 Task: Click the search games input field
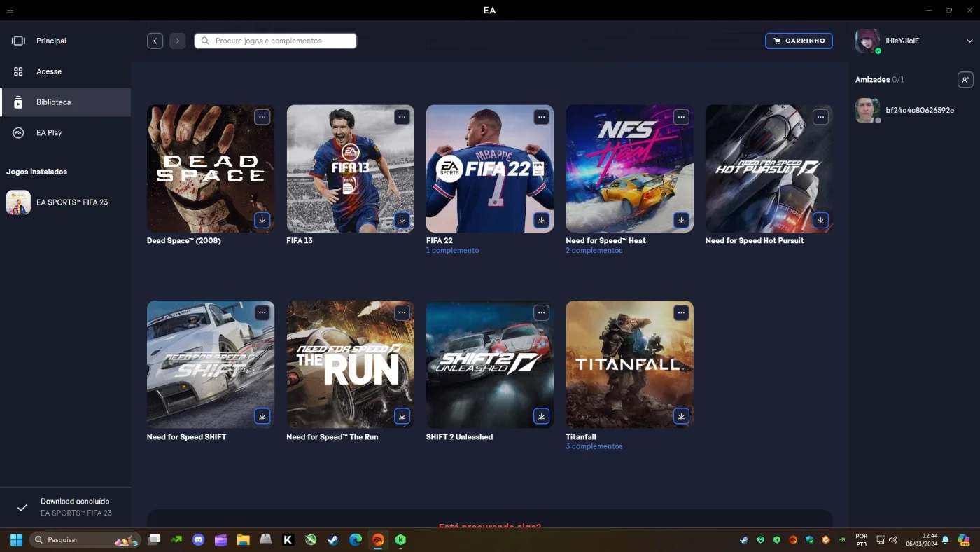coord(276,41)
